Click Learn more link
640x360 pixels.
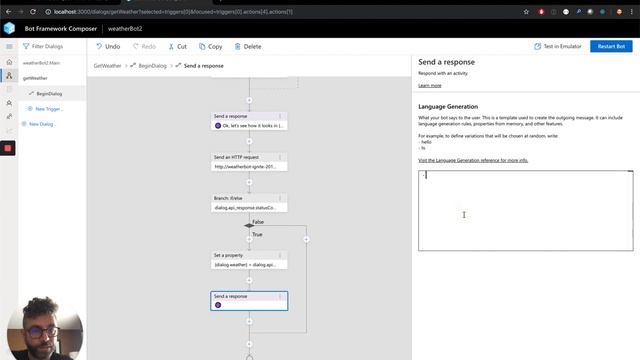click(x=429, y=86)
